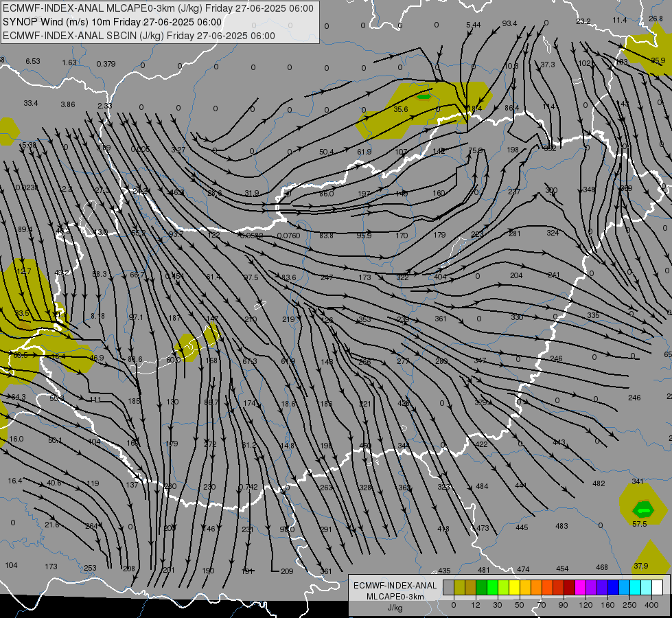
Task: Click the legend title 'MLCAPE0-3km'
Action: click(x=395, y=597)
